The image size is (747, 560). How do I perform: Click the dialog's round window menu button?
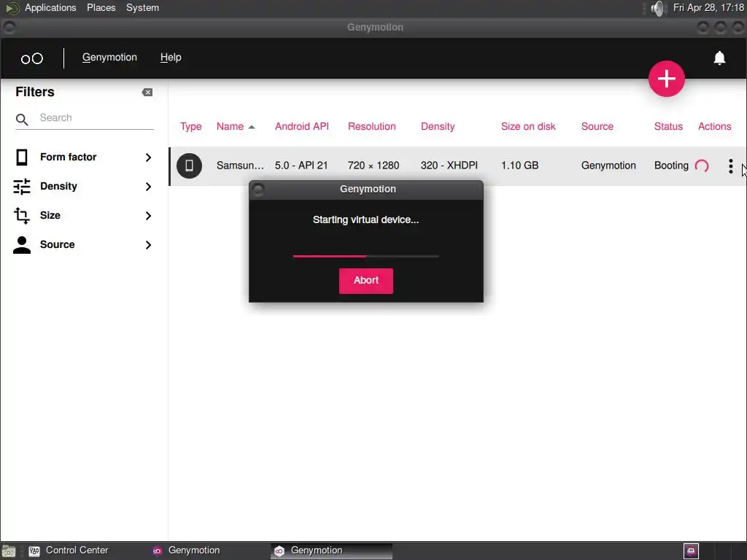pyautogui.click(x=258, y=190)
